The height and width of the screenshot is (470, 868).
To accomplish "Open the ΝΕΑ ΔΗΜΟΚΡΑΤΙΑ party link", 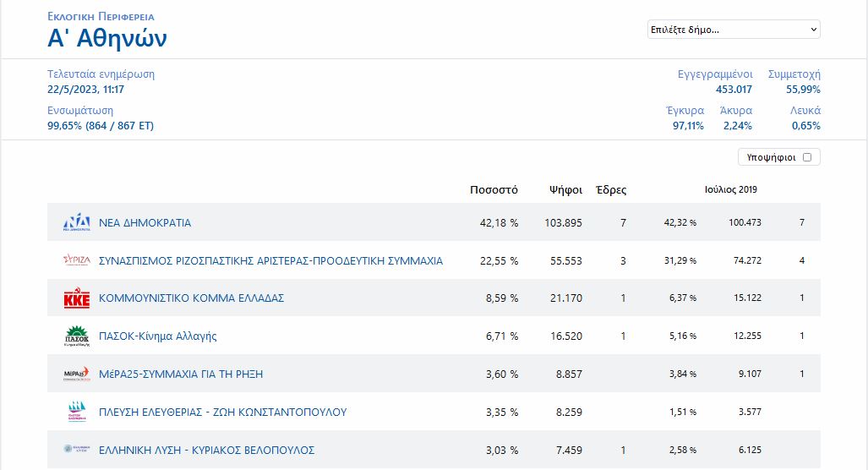I will (x=145, y=223).
